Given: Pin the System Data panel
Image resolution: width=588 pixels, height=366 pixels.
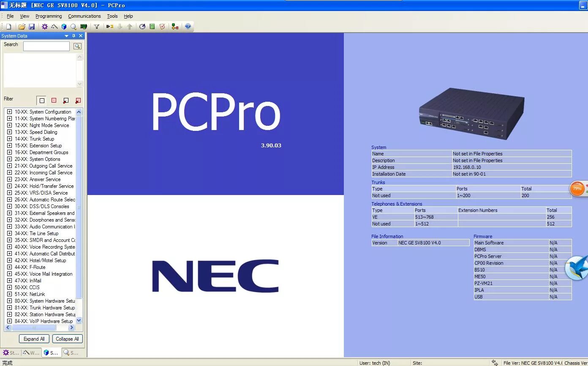Looking at the screenshot, I should 73,36.
